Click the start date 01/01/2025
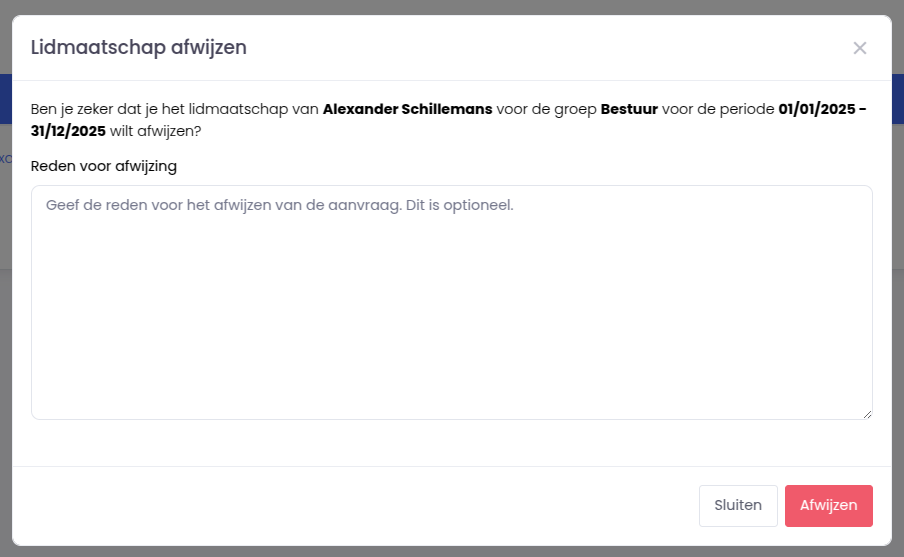The width and height of the screenshot is (904, 557). pyautogui.click(x=817, y=109)
